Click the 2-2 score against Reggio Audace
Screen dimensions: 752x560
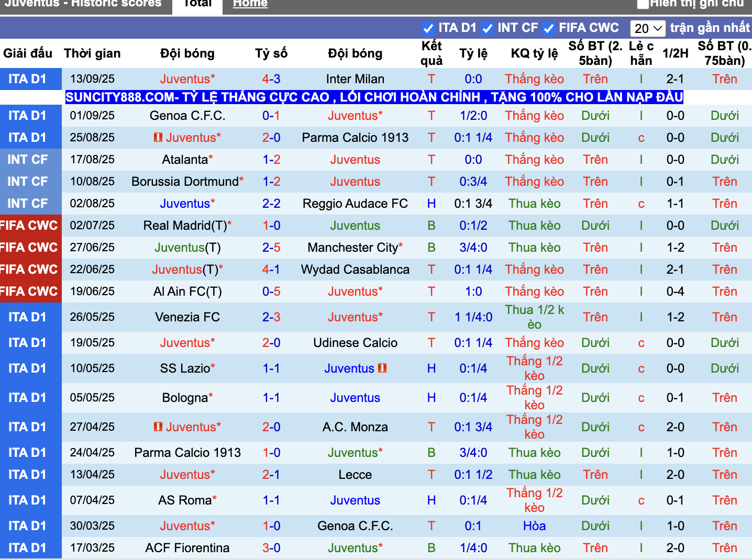point(271,204)
